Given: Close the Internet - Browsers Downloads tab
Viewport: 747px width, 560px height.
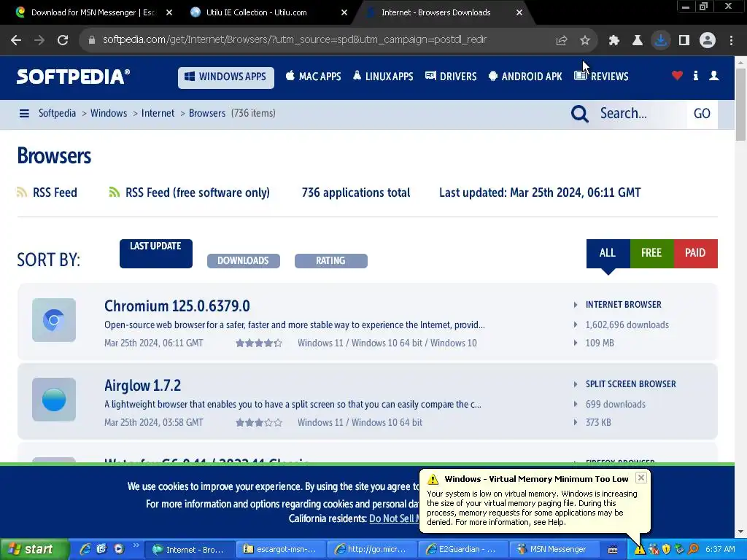Looking at the screenshot, I should click(x=519, y=12).
